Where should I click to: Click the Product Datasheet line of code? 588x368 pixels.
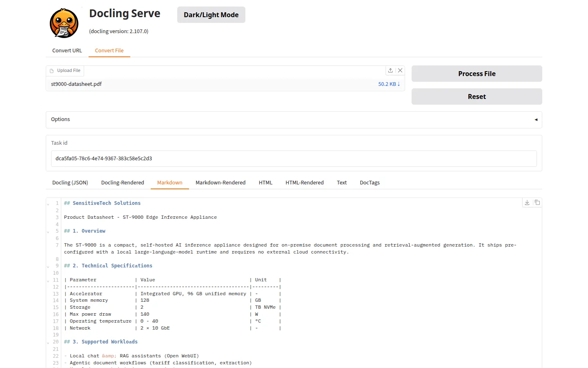[140, 217]
